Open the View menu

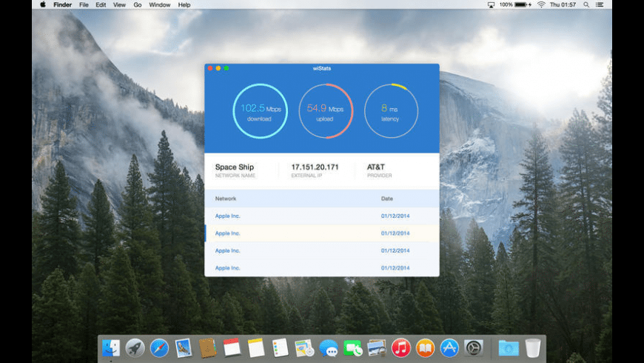(119, 5)
